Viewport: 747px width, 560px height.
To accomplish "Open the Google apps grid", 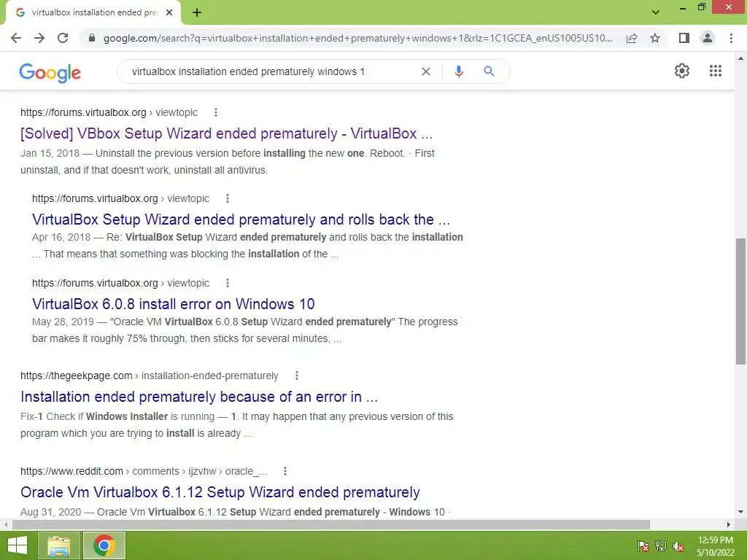I will click(x=716, y=71).
